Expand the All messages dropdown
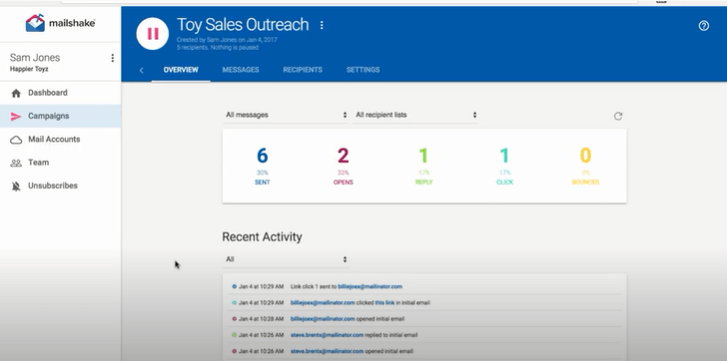This screenshot has width=727, height=361. pos(286,115)
